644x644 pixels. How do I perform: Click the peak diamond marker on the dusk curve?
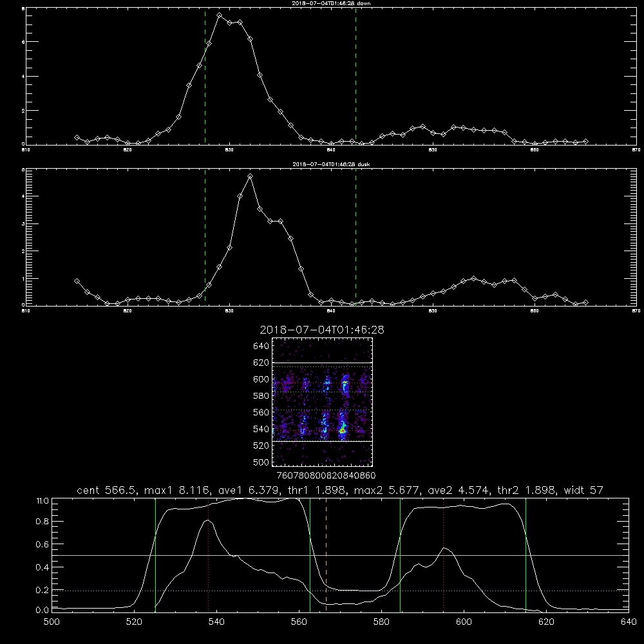(x=250, y=176)
